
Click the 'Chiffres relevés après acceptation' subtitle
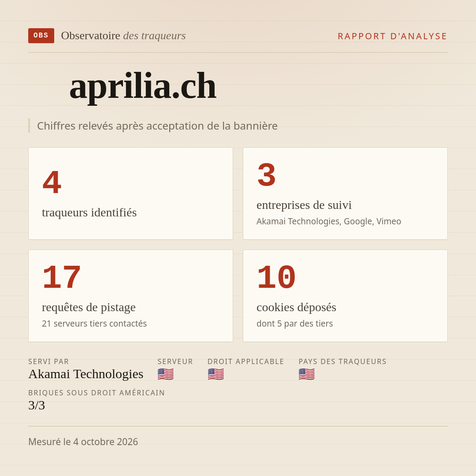click(157, 126)
